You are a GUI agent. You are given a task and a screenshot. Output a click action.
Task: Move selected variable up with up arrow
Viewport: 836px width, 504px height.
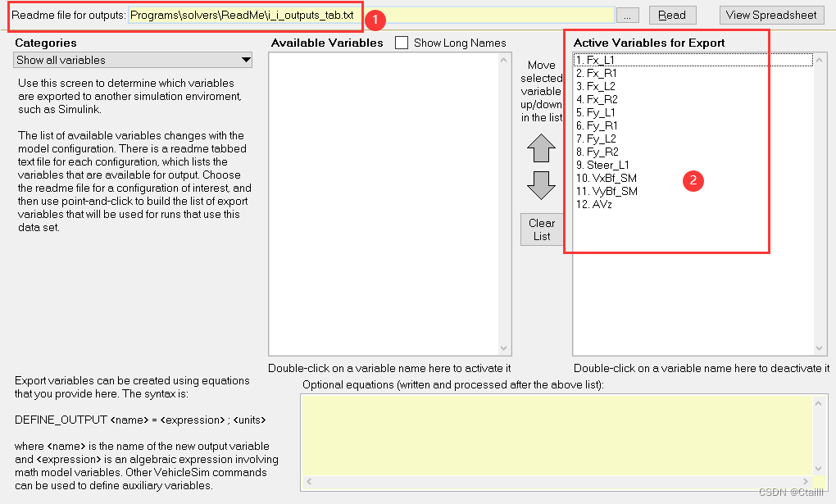click(x=541, y=148)
